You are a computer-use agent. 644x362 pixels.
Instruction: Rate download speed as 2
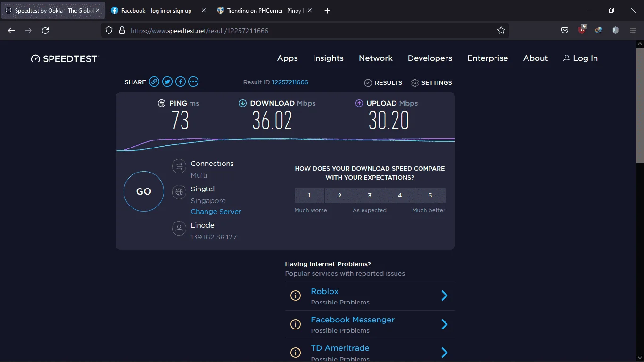point(339,195)
